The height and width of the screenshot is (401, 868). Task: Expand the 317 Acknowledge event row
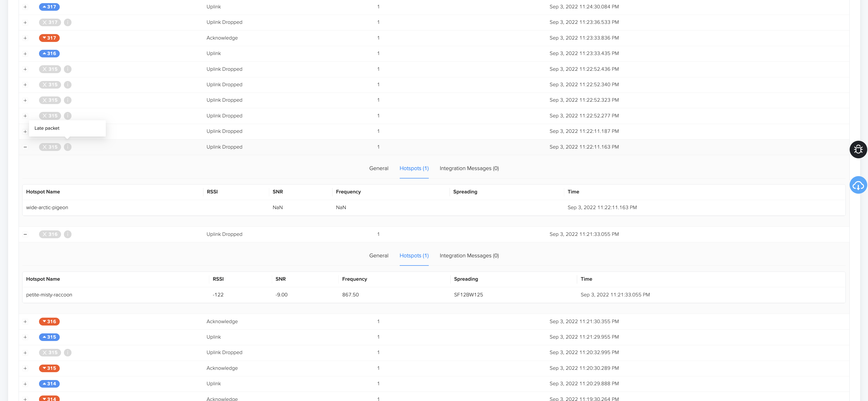click(25, 38)
